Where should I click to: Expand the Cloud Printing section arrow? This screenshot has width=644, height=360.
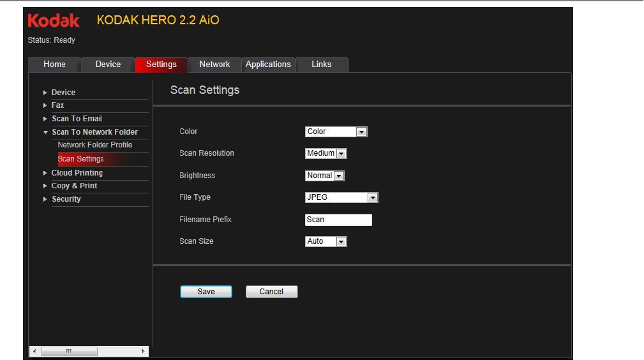(45, 173)
